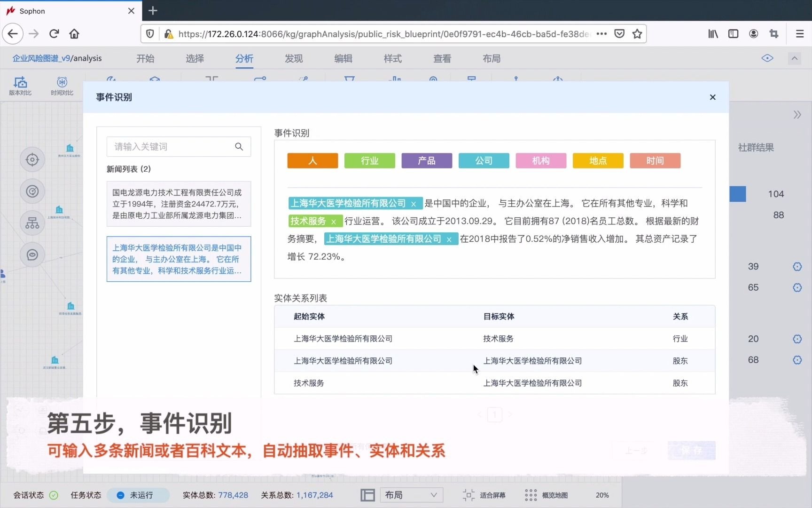Select the cyan 公司 entity type tag
The width and height of the screenshot is (812, 508).
(484, 161)
